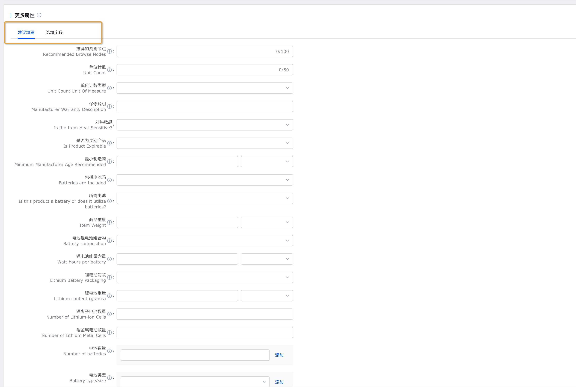Click info icon for Manufacturer Warranty Description
Screen dimensions: 576x392
click(x=109, y=106)
